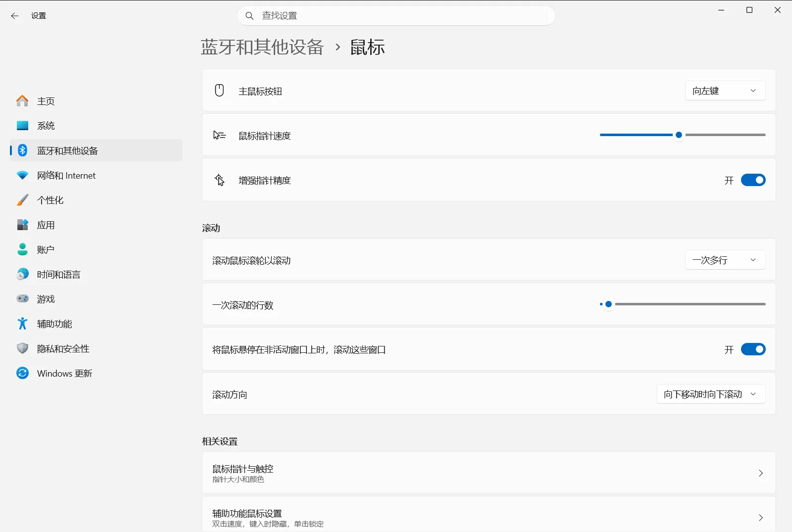Open 隐私和安全性 settings page
This screenshot has width=792, height=532.
[x=96, y=348]
